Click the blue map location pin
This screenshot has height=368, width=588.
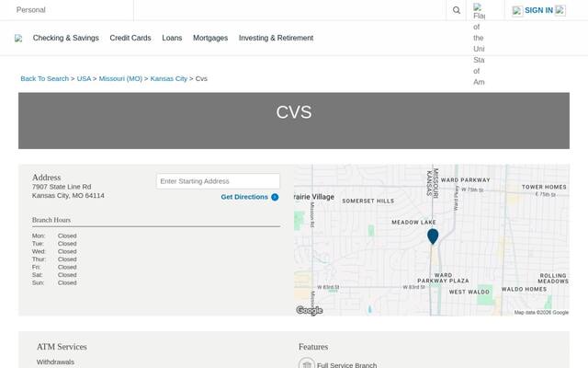433,236
